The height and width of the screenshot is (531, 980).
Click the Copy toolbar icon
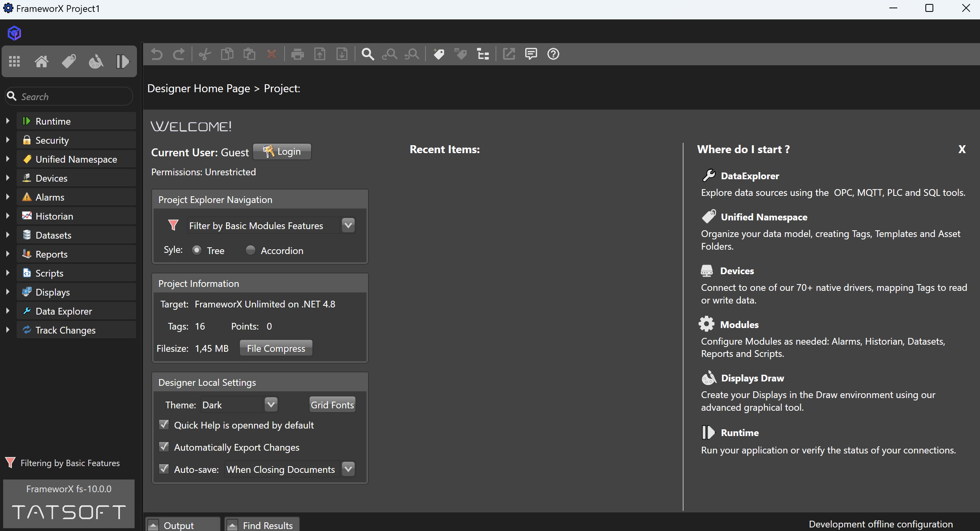click(x=227, y=54)
